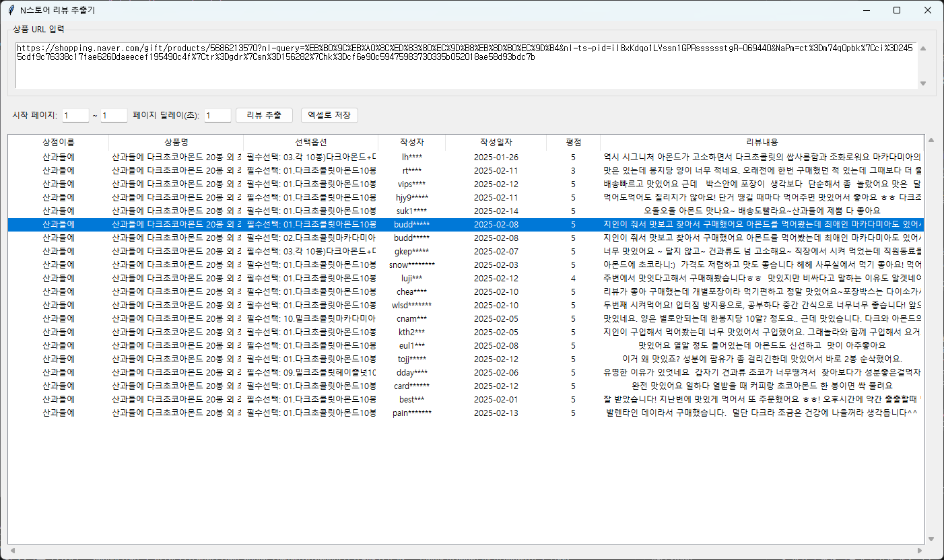Screen dimensions: 944x560
Task: Click the horizontal scrollbar right arrow
Action: [x=931, y=551]
